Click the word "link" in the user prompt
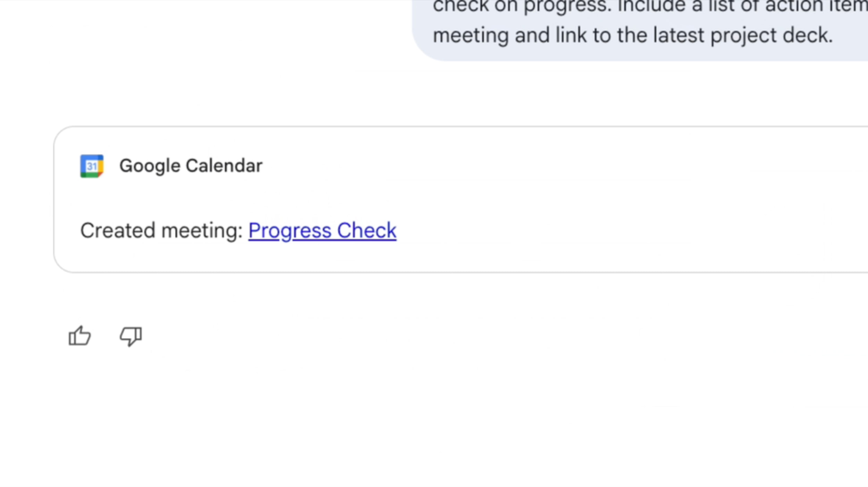The image size is (868, 487). tap(571, 35)
